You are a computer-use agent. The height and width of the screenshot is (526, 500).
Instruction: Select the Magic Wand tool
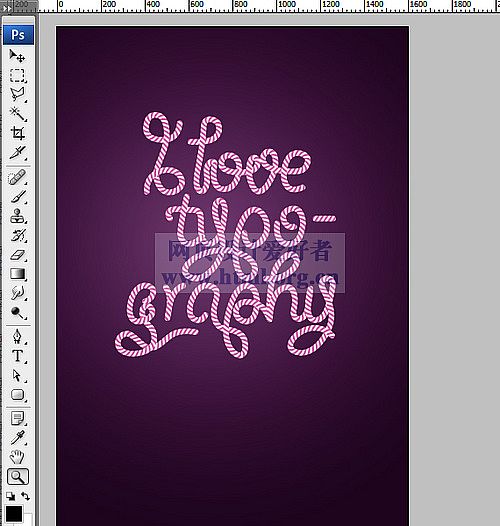[x=17, y=114]
